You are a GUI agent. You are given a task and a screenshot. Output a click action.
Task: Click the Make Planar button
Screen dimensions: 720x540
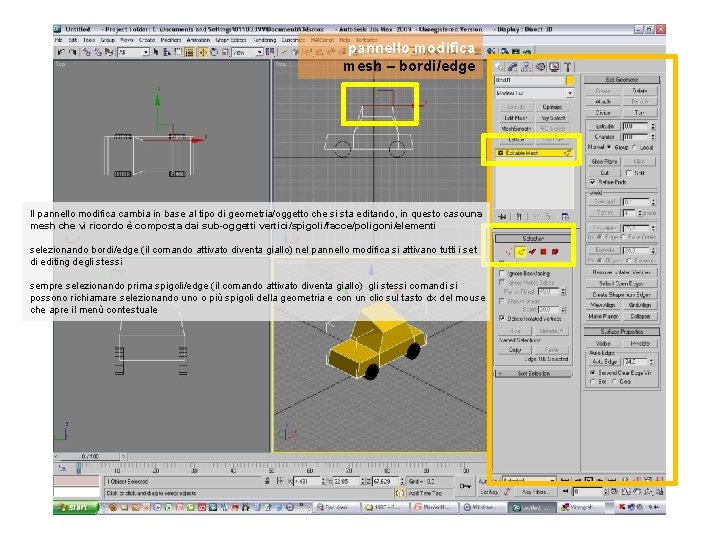point(603,316)
